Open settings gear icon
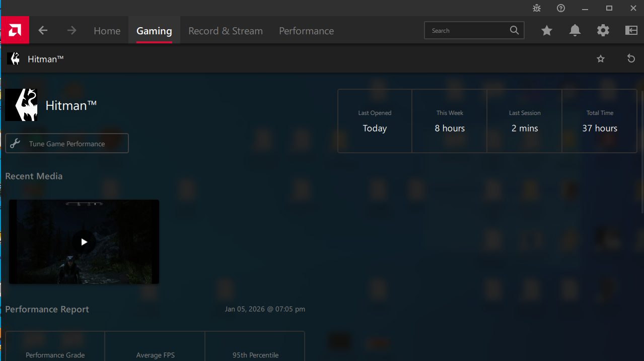The width and height of the screenshot is (644, 361). (x=603, y=31)
